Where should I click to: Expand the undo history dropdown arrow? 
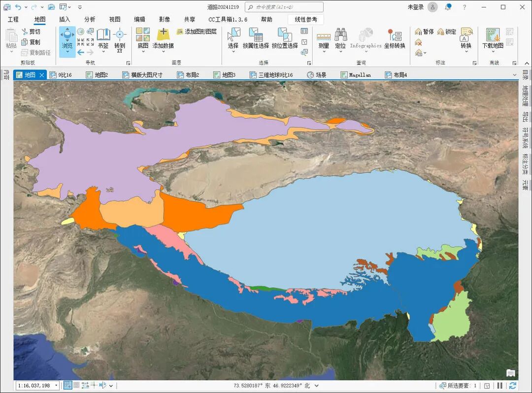click(x=26, y=7)
